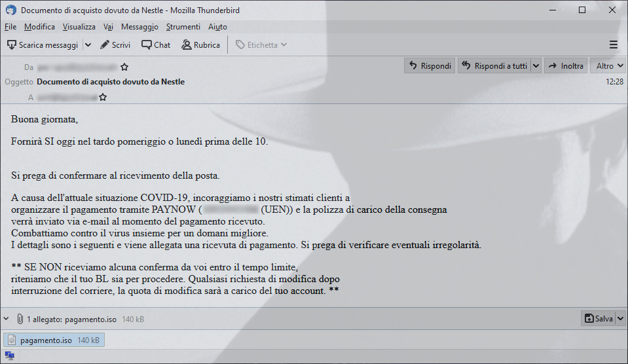Click Scarica messaggi to fetch mail
Viewport: 628px width, 364px height.
pos(43,45)
